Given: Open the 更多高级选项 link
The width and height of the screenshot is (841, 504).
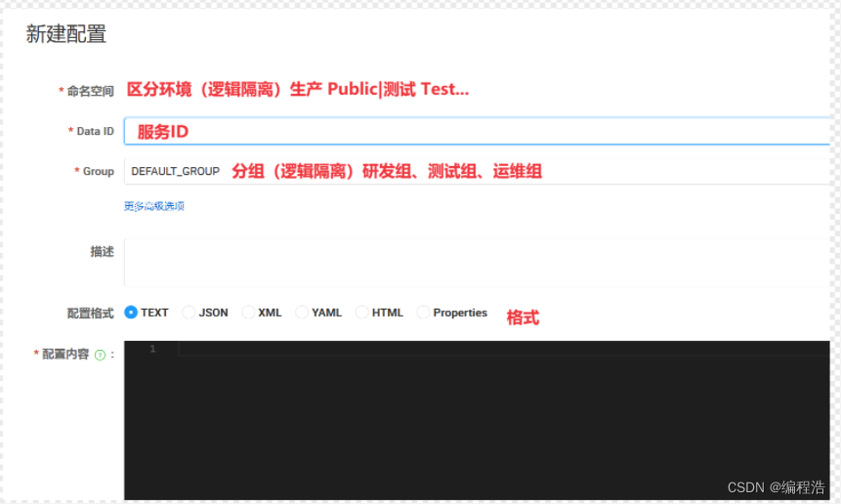Looking at the screenshot, I should [x=154, y=206].
